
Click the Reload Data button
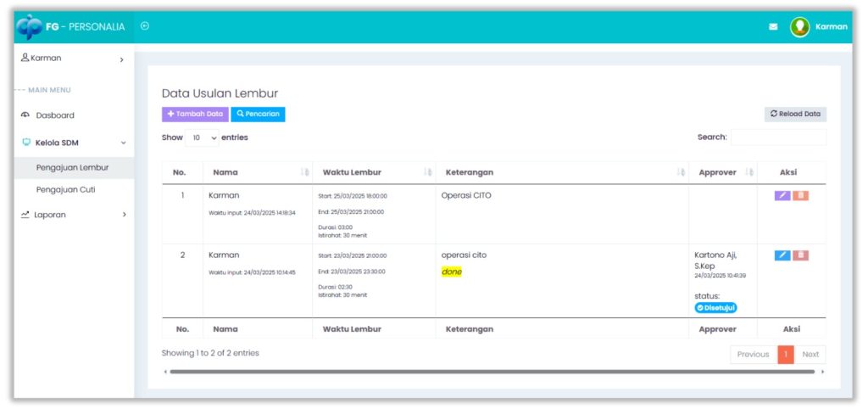coord(795,114)
